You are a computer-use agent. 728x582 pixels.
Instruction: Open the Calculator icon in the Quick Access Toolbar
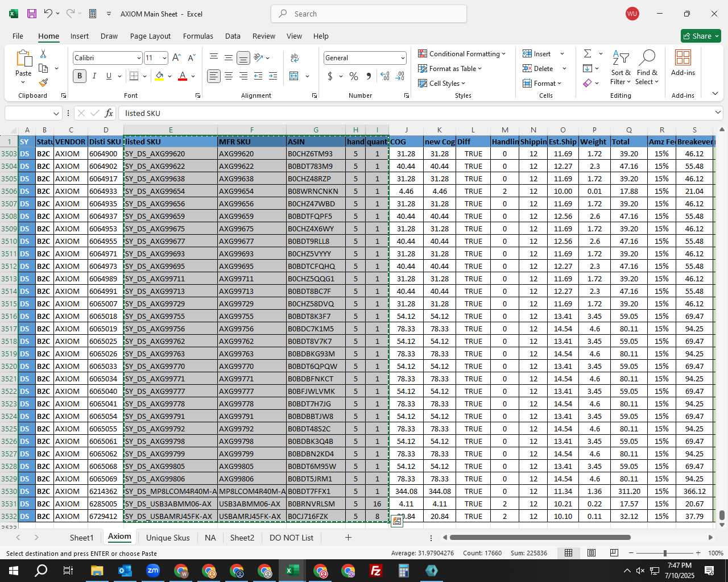(93, 14)
